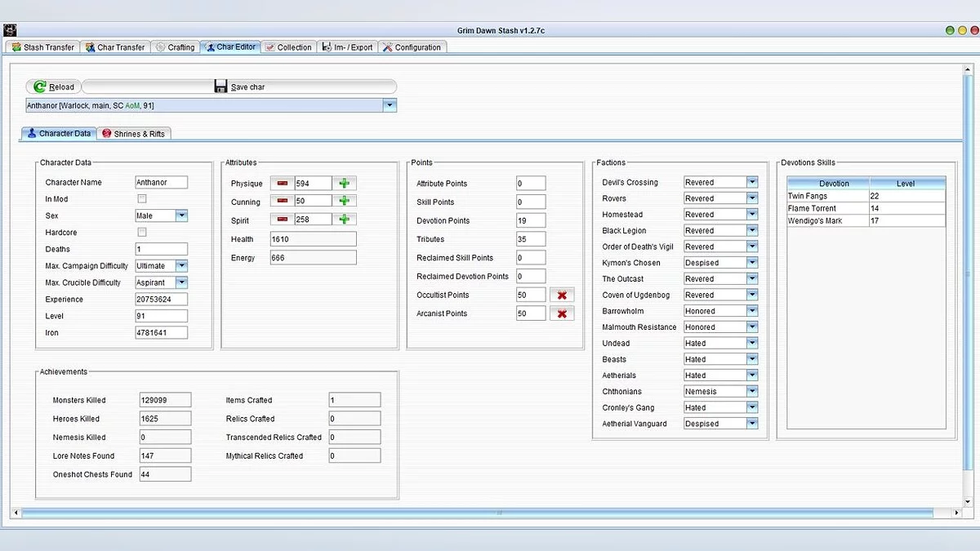980x551 pixels.
Task: Expand the character selection dropdown
Action: point(390,105)
